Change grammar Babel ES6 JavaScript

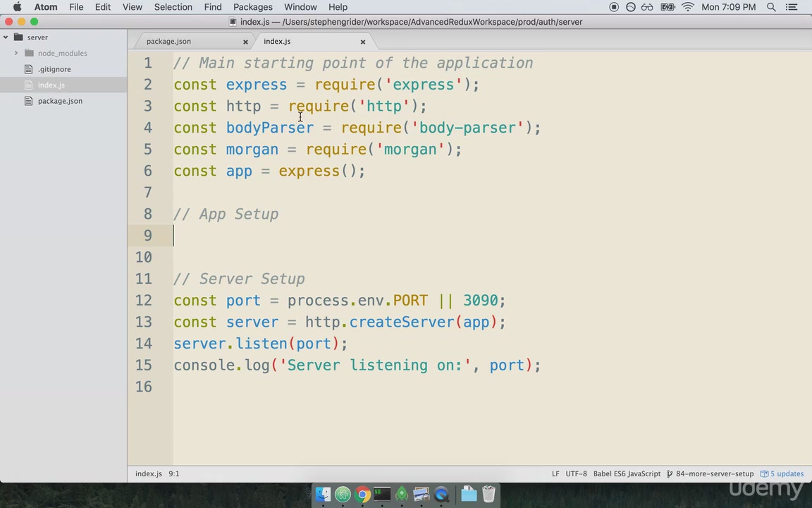click(627, 473)
